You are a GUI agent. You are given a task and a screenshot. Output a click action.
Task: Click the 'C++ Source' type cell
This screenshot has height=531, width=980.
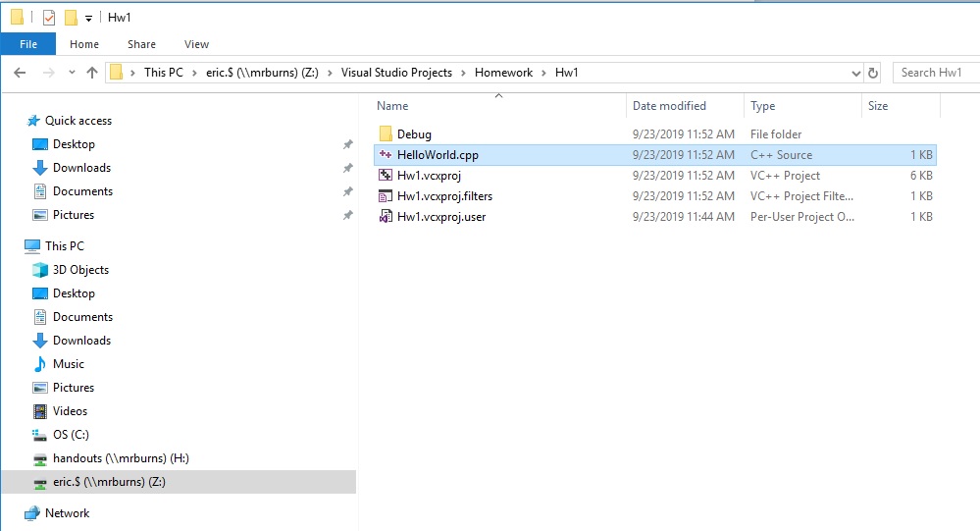tap(781, 154)
